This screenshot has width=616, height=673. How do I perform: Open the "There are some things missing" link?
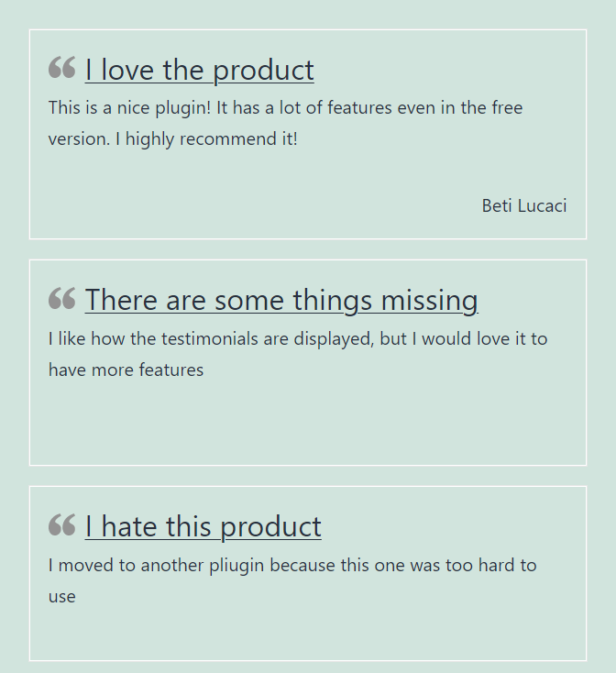[x=281, y=301]
